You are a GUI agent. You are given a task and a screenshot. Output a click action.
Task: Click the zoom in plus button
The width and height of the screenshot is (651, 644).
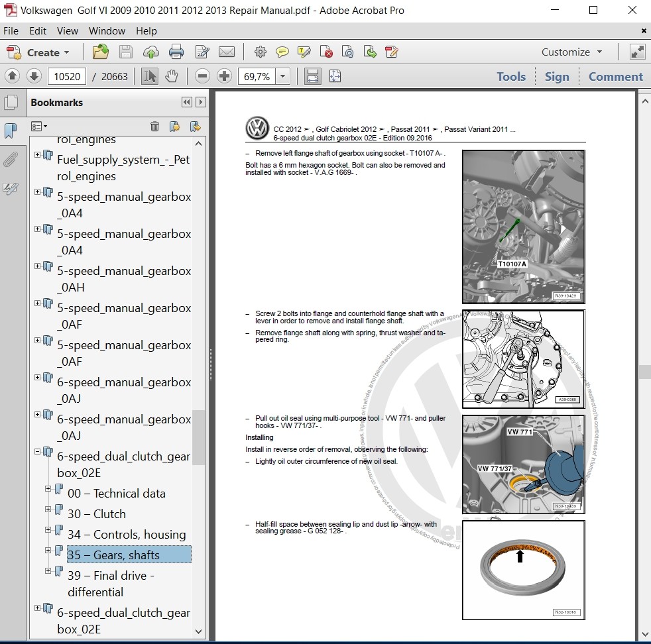pos(224,77)
